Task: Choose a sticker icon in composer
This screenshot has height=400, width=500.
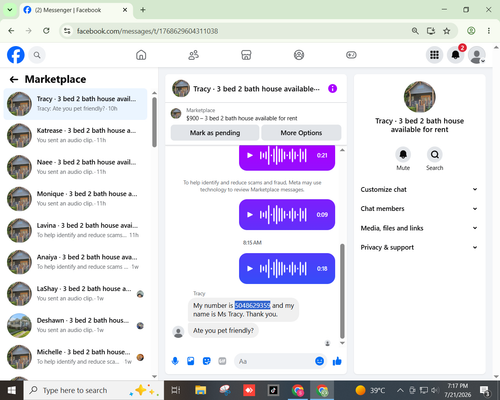Action: 207,361
